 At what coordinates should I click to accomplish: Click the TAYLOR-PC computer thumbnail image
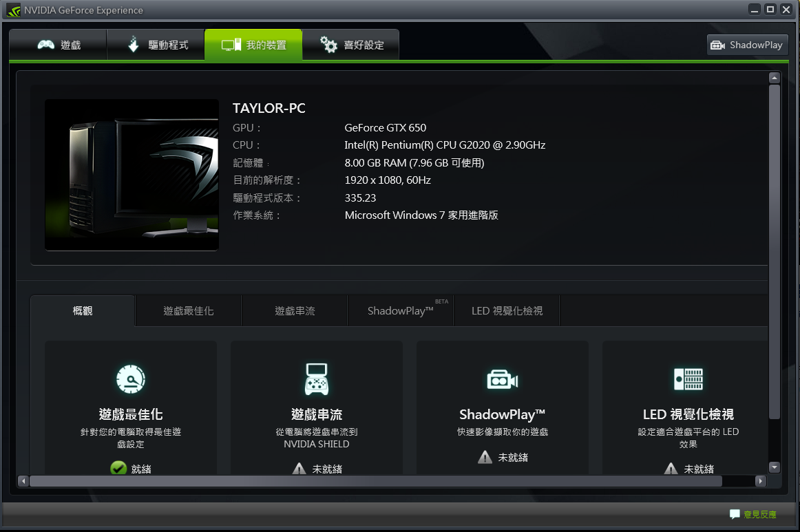point(131,174)
